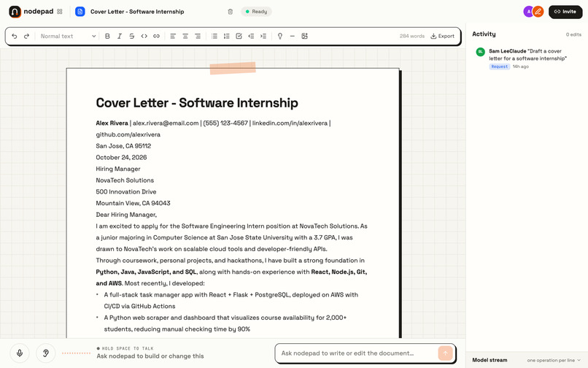Insert a checklist item
588x368 pixels.
(239, 36)
